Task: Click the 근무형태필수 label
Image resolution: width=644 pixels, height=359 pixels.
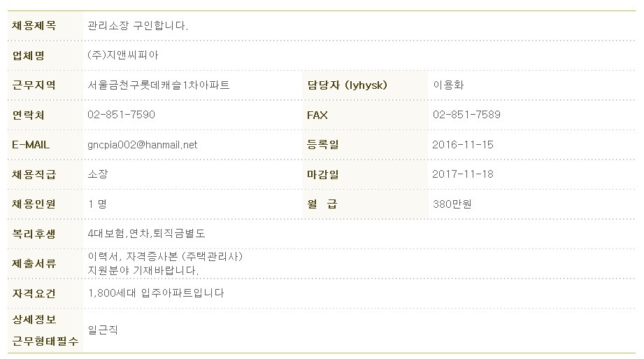Action: (x=45, y=341)
